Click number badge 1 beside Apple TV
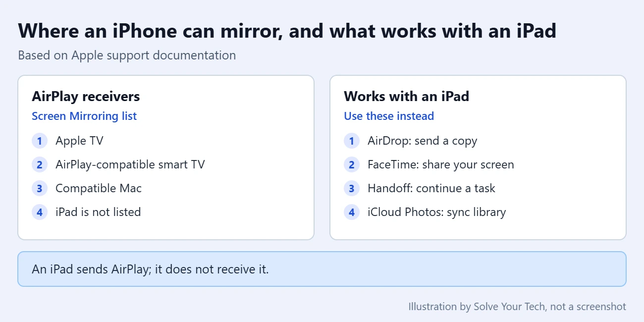Screen dimensions: 644x322 [40, 141]
